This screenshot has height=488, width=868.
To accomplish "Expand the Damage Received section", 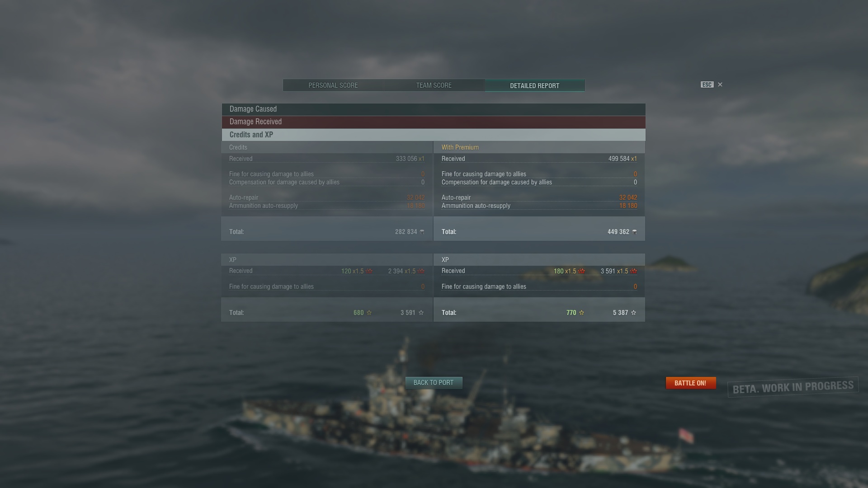I will pos(434,122).
